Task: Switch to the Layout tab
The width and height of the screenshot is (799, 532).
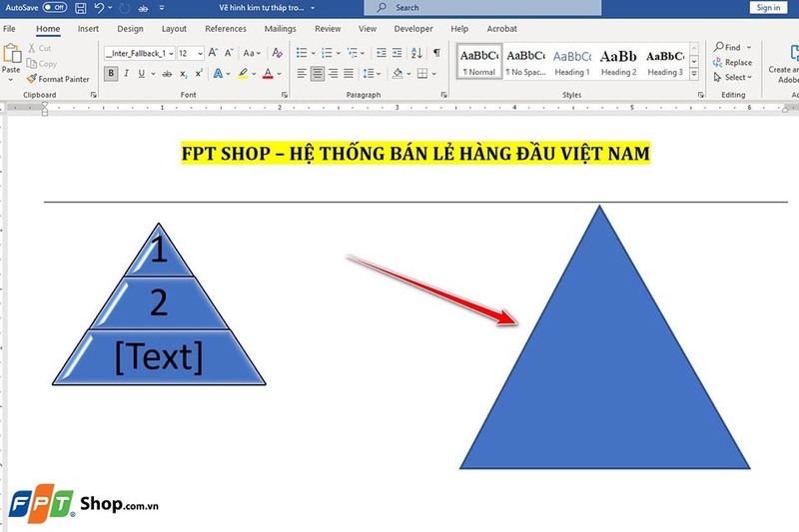Action: [174, 29]
